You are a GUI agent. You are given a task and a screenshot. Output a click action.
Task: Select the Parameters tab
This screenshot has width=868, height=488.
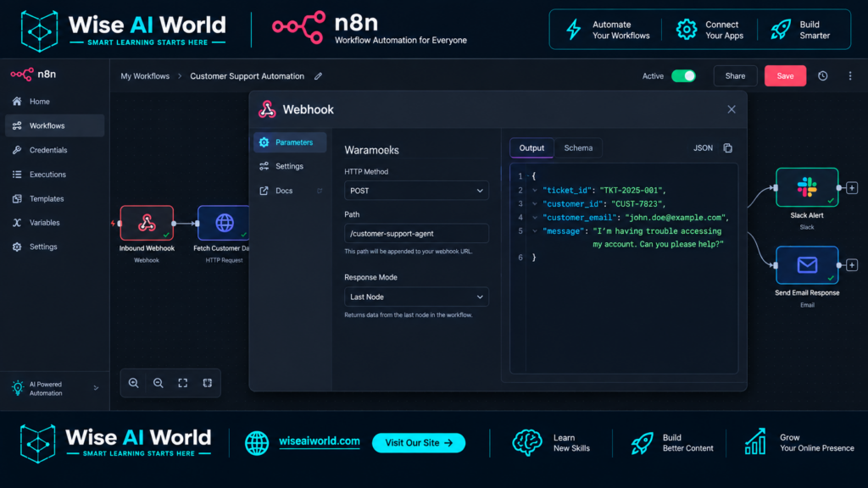coord(290,142)
